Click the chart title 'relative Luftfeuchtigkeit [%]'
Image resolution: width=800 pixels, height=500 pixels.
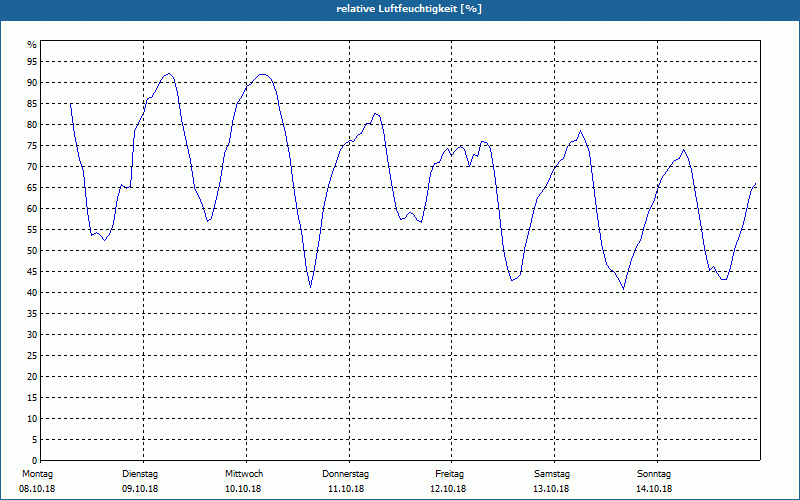pos(409,9)
